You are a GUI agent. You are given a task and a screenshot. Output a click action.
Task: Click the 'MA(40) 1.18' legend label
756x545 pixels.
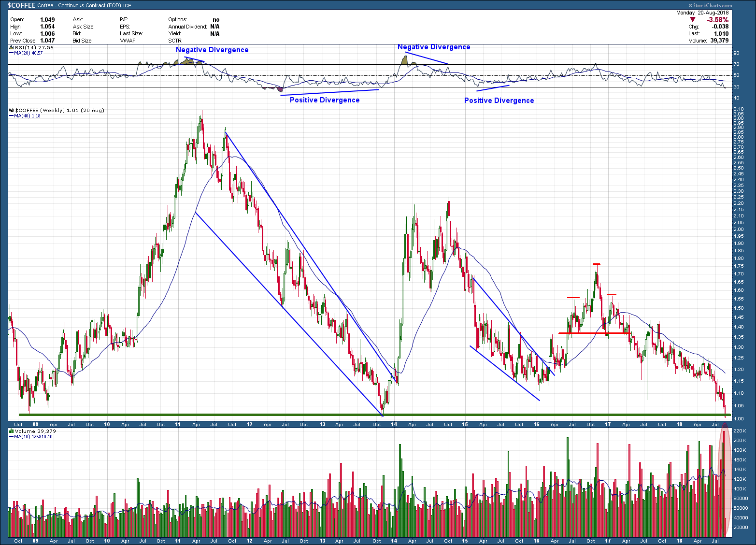point(27,116)
